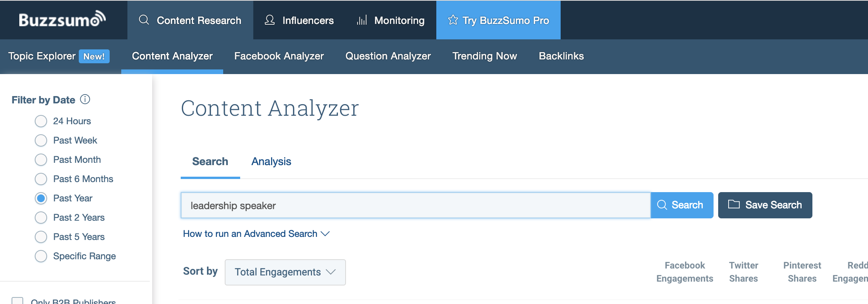Image resolution: width=868 pixels, height=304 pixels.
Task: Click the magnifier icon in the Search button
Action: (662, 205)
